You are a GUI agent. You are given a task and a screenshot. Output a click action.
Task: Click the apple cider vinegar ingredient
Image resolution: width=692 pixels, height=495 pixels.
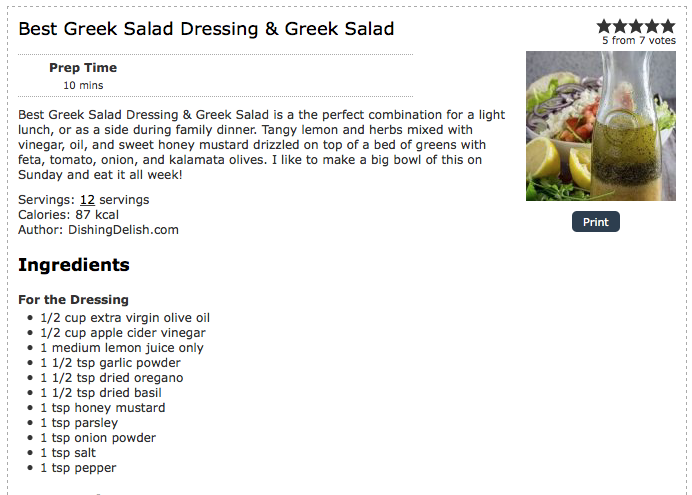(123, 333)
